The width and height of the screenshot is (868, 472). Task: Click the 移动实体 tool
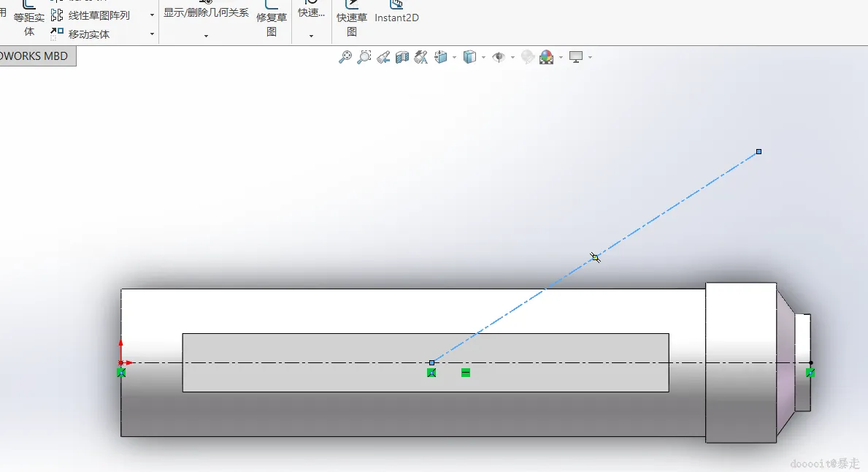(81, 34)
